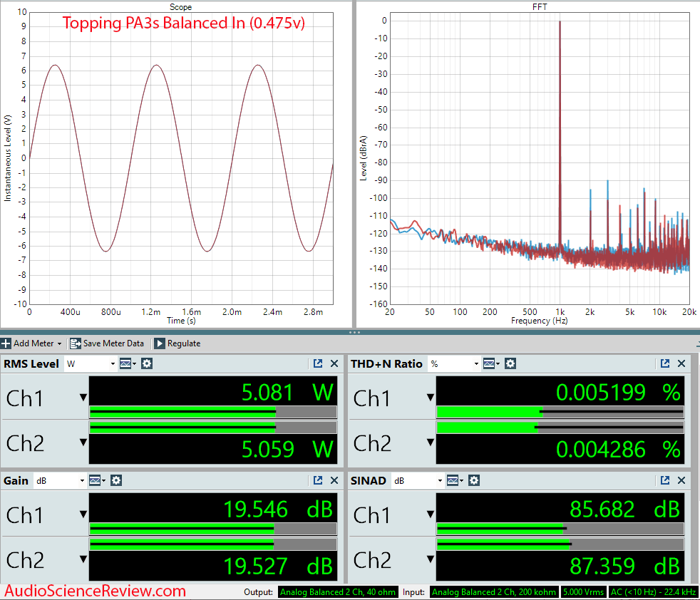Click SINAD Ch1 bar graph

[560, 529]
